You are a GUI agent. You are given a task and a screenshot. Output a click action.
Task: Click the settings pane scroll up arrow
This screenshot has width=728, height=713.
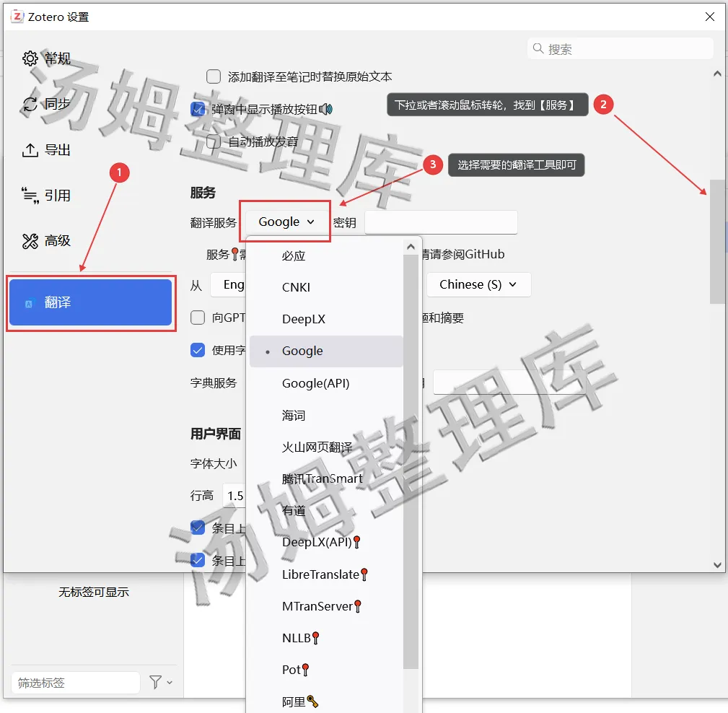717,74
